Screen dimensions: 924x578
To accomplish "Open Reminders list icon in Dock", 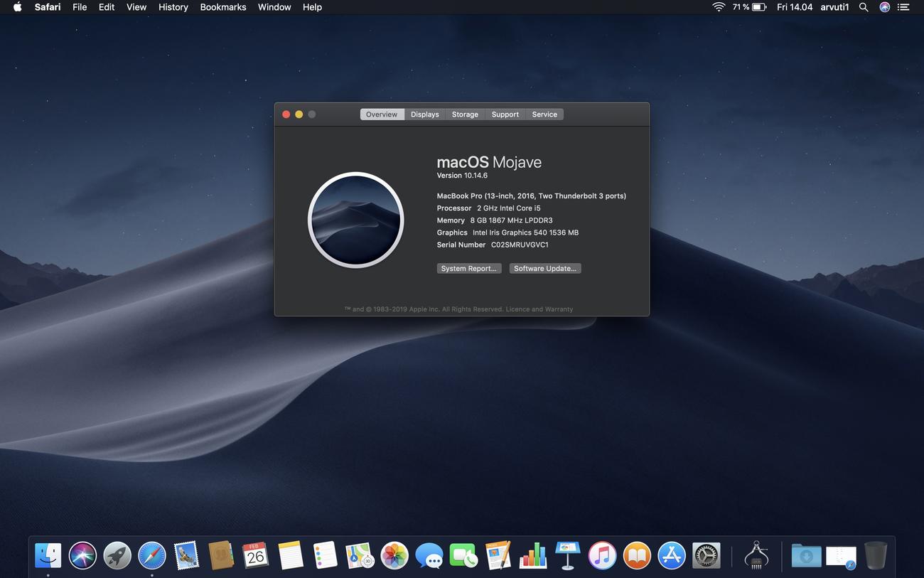I will coord(325,555).
